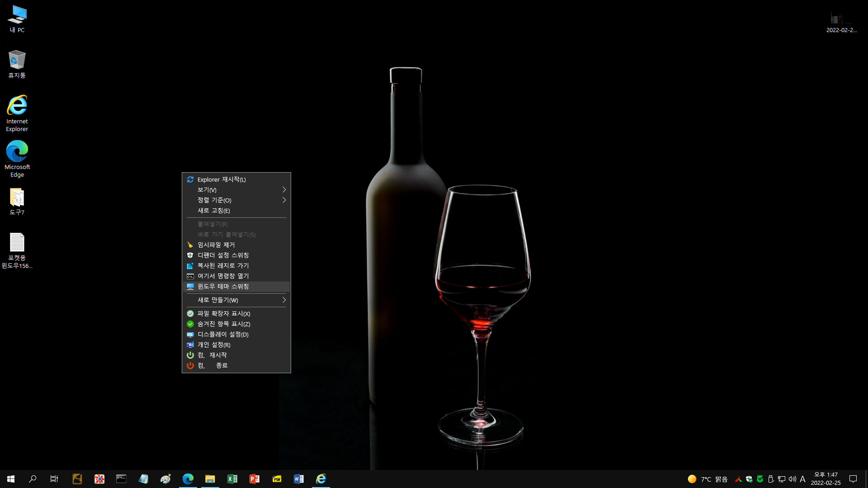Toggle 파일 확장자 표시(X) option

coord(236,314)
